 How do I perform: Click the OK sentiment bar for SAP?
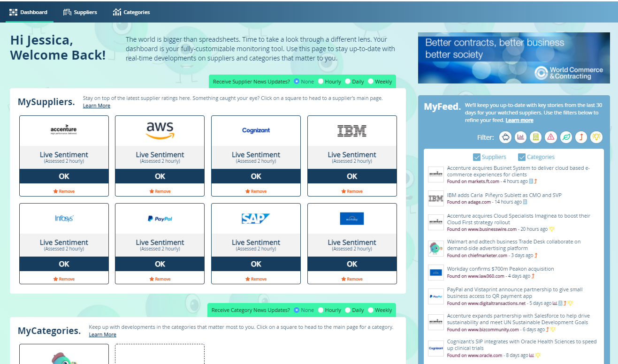256,264
